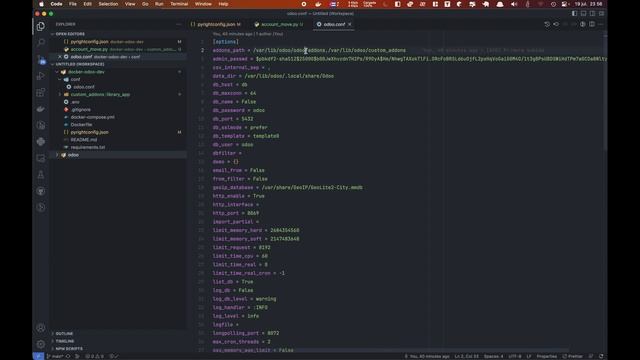Open the Customize Layout icon in the title bar

coord(601,13)
